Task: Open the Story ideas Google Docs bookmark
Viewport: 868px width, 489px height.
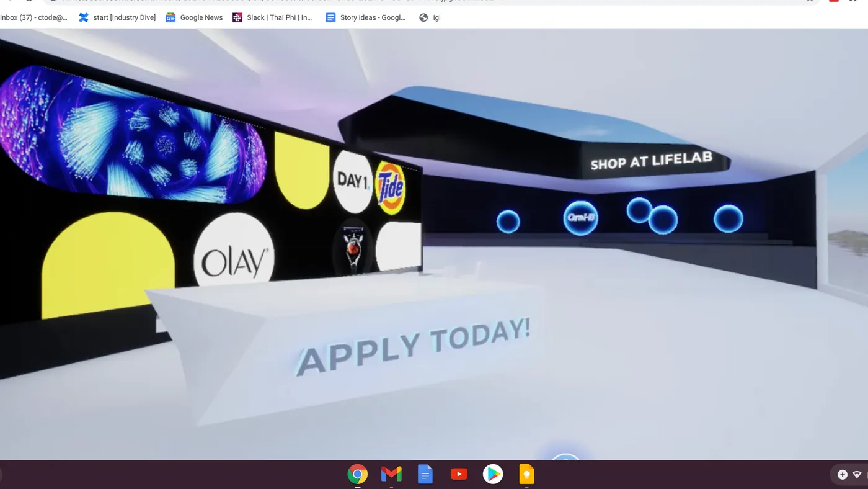Action: coord(366,17)
